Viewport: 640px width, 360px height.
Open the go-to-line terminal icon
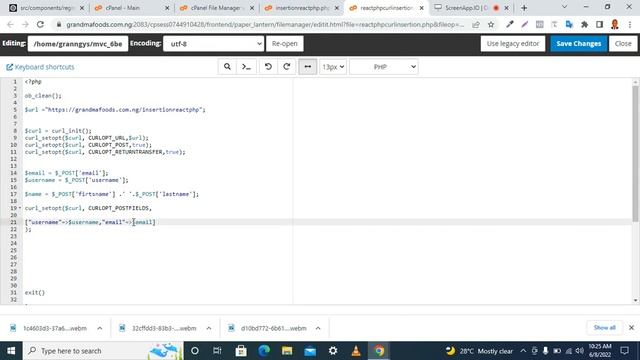click(x=246, y=67)
